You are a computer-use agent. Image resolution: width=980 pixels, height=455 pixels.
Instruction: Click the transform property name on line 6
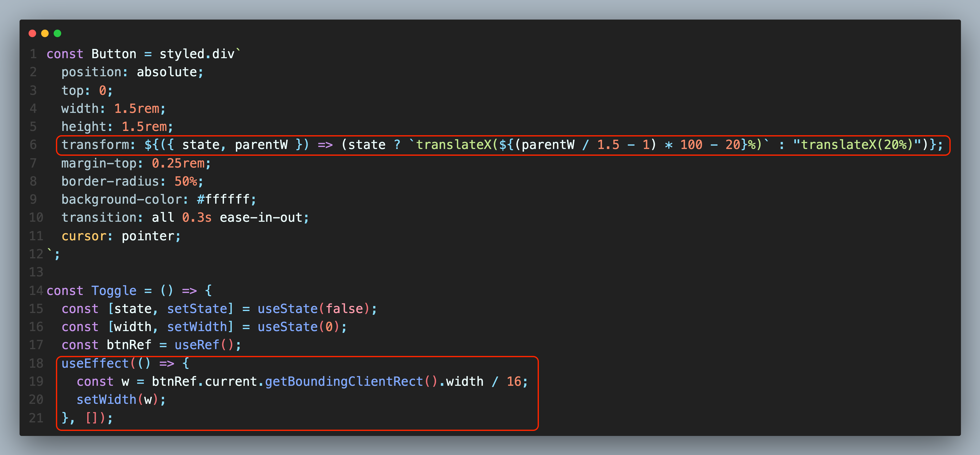95,145
